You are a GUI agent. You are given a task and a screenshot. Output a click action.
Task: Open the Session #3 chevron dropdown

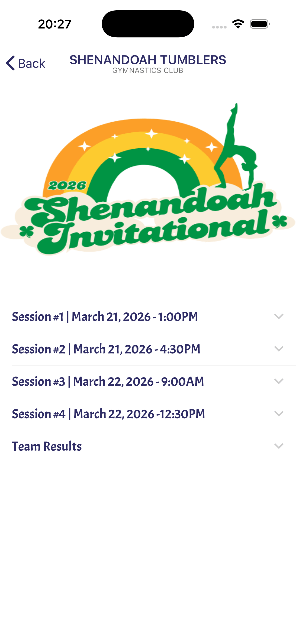click(x=279, y=381)
